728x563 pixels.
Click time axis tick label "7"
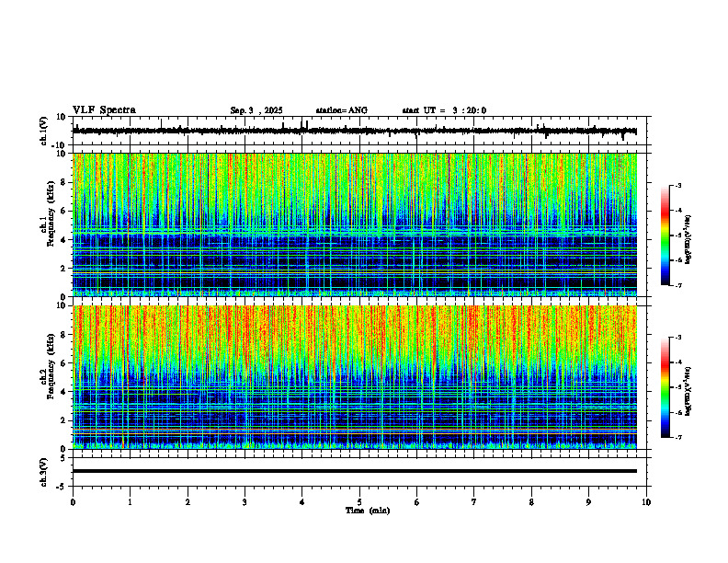click(x=474, y=502)
